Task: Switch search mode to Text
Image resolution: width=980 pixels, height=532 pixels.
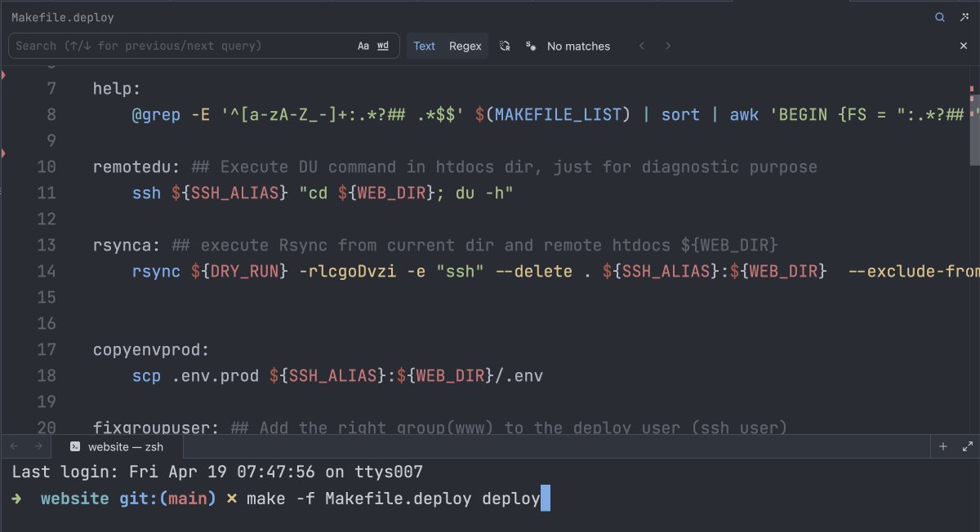Action: (x=425, y=46)
